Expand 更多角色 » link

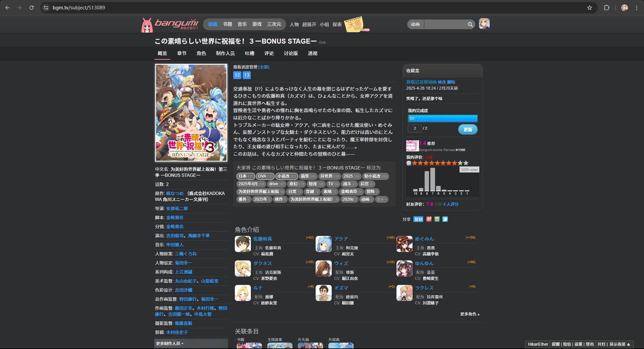(x=470, y=314)
